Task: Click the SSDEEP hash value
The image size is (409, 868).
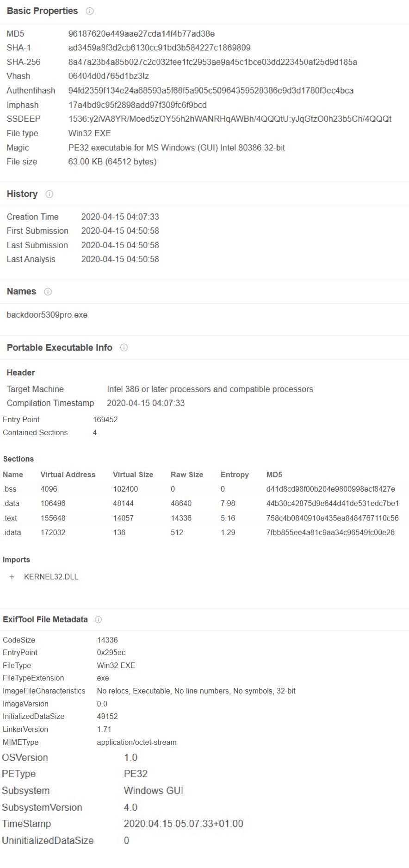Action: click(x=230, y=119)
